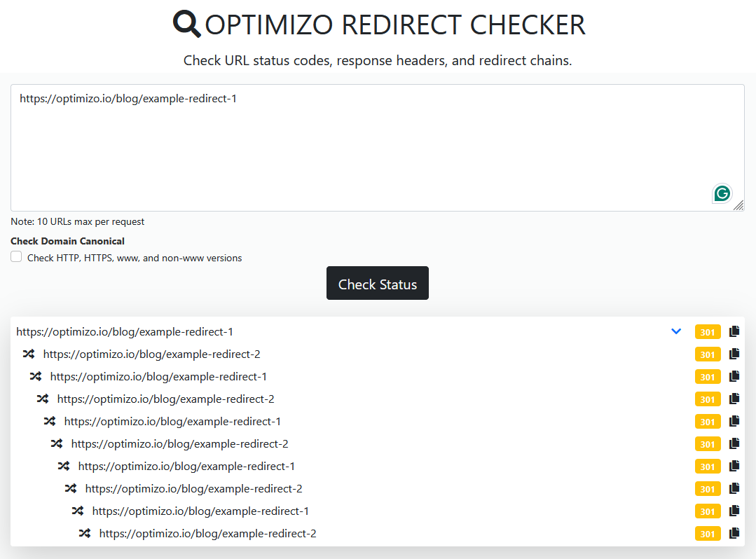
Task: Click the 301 badge on the top result
Action: 708,331
